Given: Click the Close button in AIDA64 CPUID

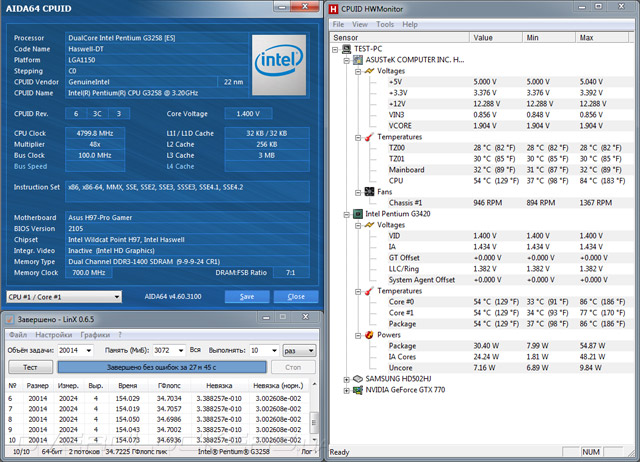Looking at the screenshot, I should point(296,296).
